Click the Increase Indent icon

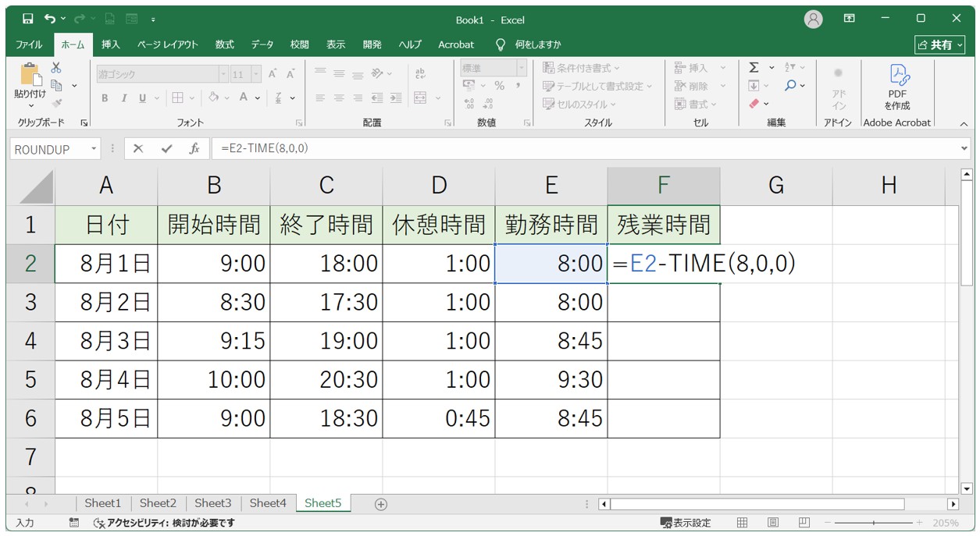coord(396,98)
